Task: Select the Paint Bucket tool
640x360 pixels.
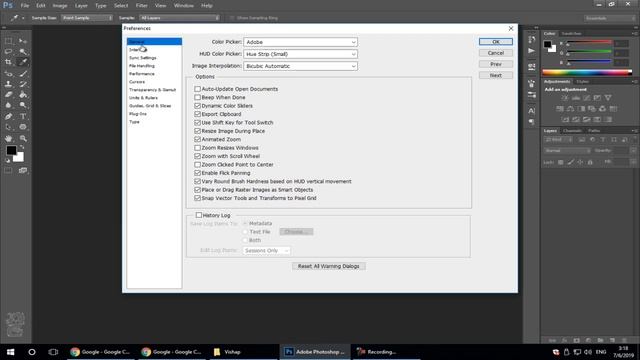Action: pyautogui.click(x=23, y=95)
